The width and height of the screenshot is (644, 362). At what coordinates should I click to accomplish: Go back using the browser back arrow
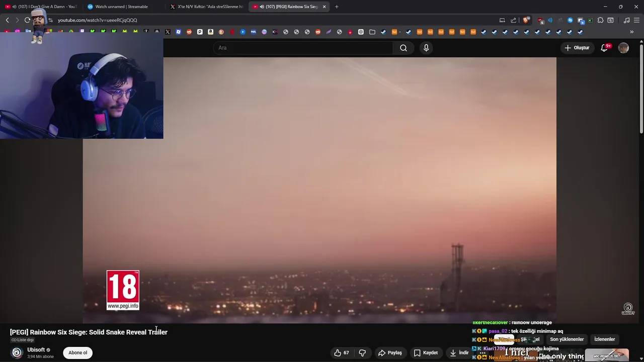click(x=7, y=20)
